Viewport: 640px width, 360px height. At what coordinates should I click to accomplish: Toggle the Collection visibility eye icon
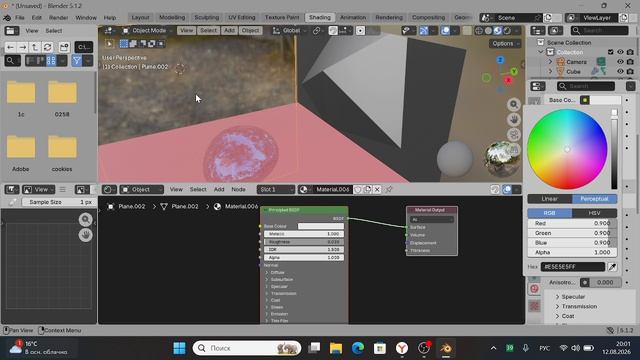(x=620, y=52)
